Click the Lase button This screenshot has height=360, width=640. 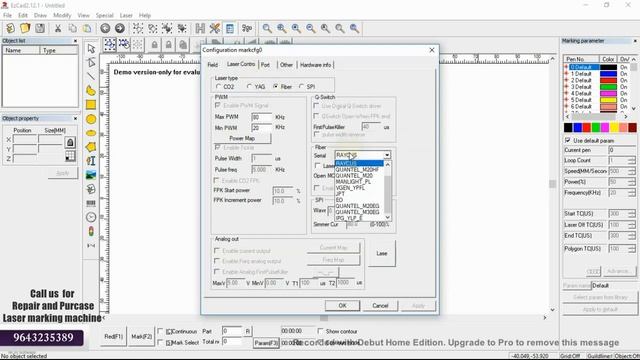[x=382, y=253]
